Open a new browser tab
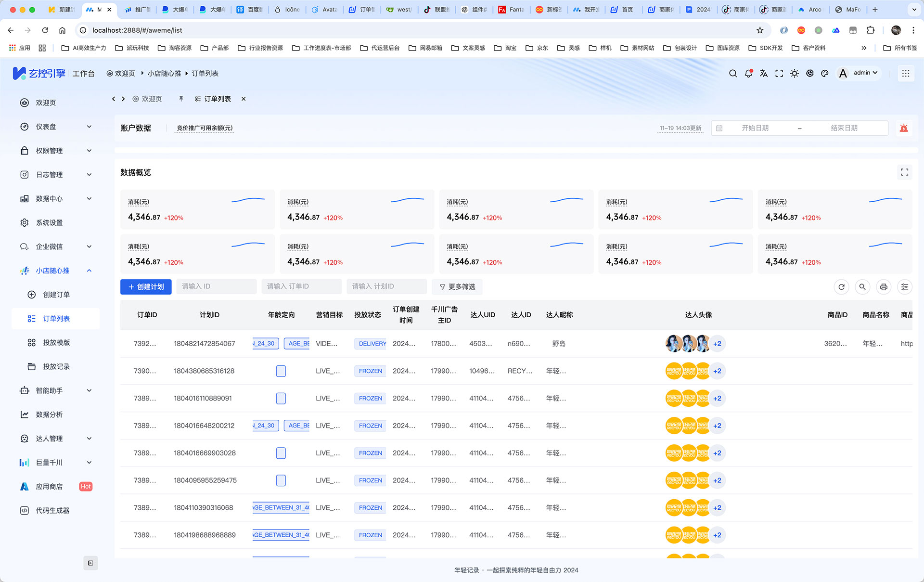924x582 pixels. point(875,9)
